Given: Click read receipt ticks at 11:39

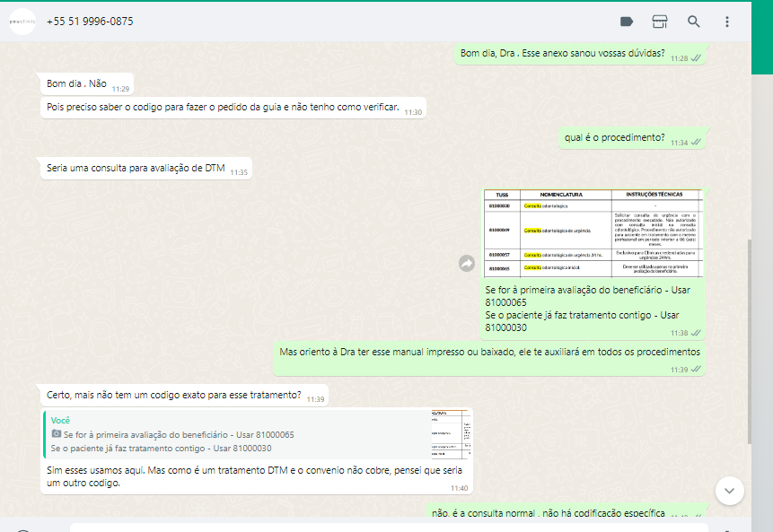Looking at the screenshot, I should tap(696, 370).
